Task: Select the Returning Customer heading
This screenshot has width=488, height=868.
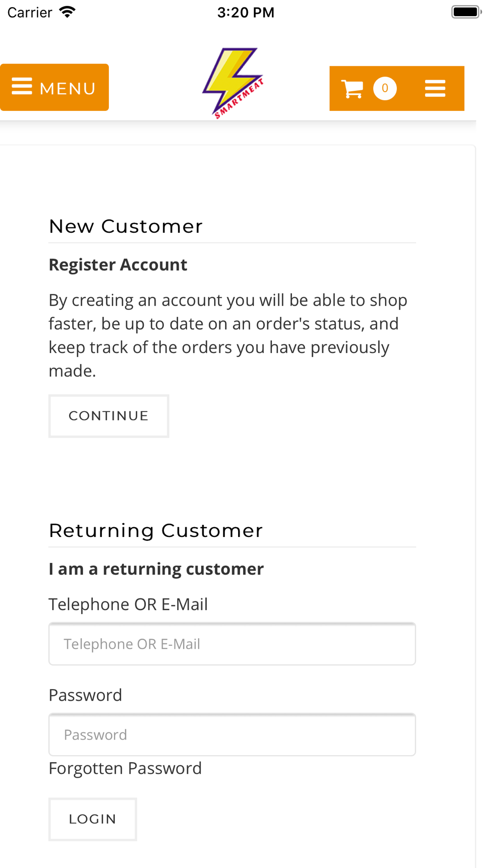Action: [x=156, y=531]
